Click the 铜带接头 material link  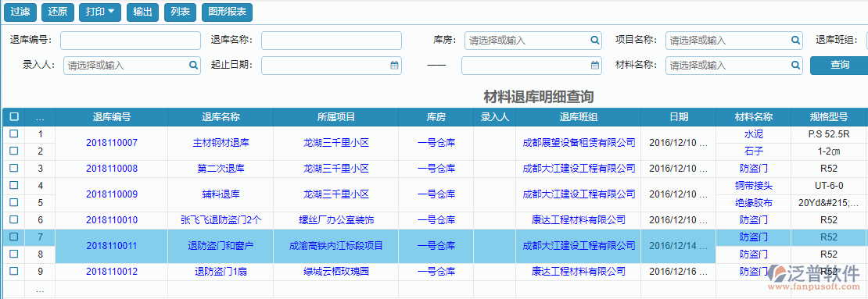click(753, 185)
